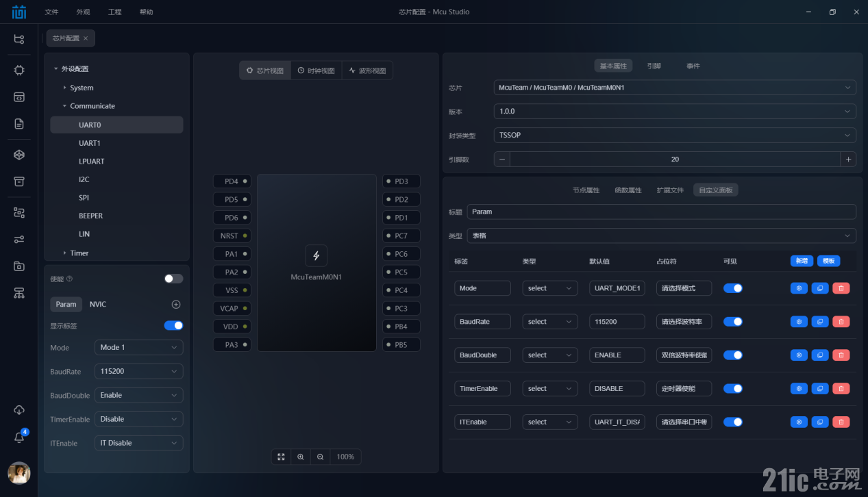Open settings for the ITEnable row

(x=799, y=422)
